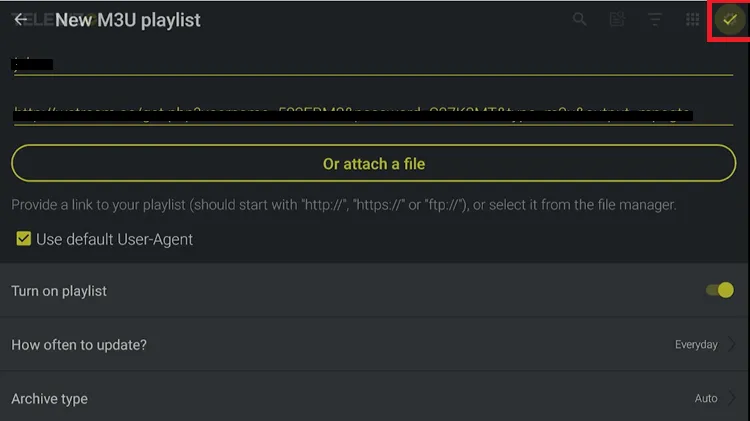Click the Use default User-Agent label

[x=115, y=239]
